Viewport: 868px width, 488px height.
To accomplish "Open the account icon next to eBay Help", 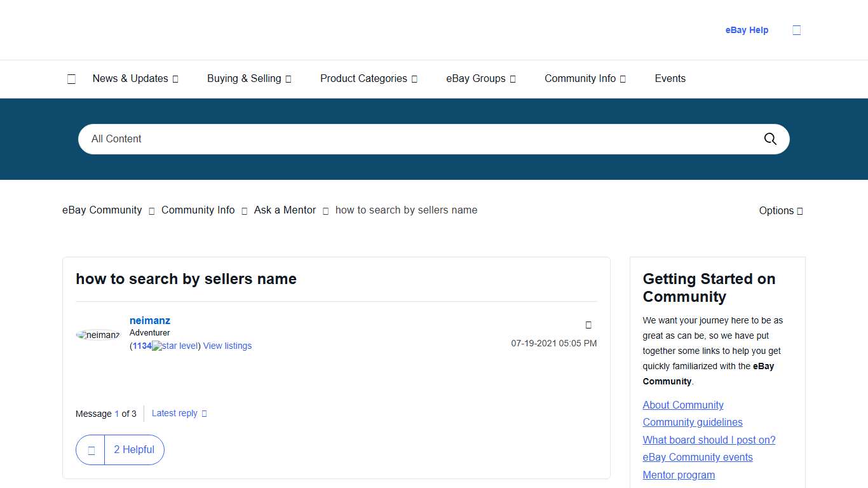I will point(796,29).
